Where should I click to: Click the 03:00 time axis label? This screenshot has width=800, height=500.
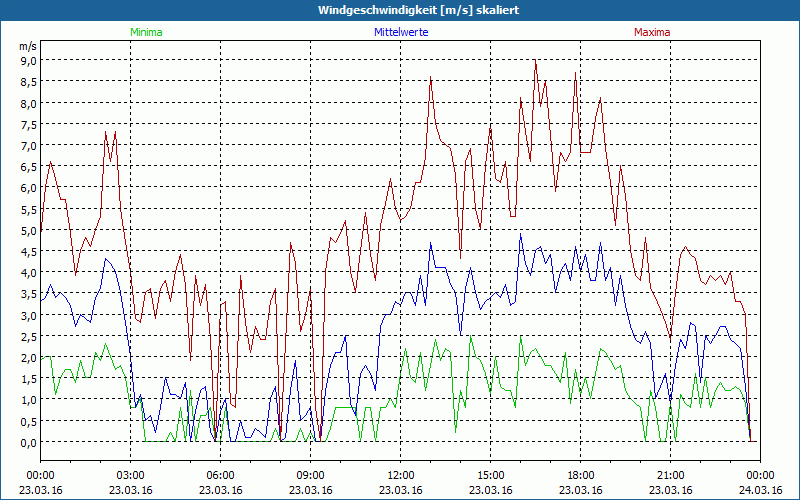(x=131, y=475)
